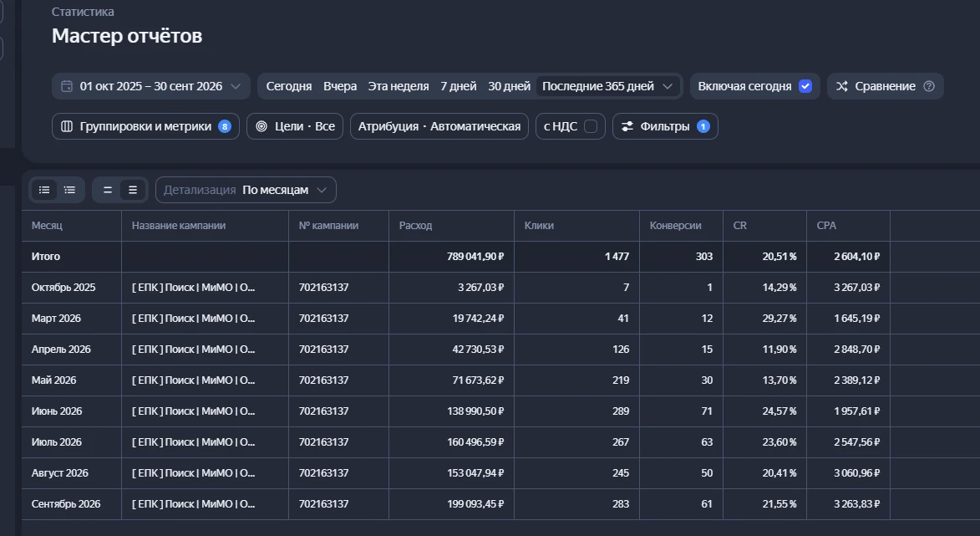Click the sliders icon on the Фильтры button
This screenshot has height=536, width=980.
point(627,126)
